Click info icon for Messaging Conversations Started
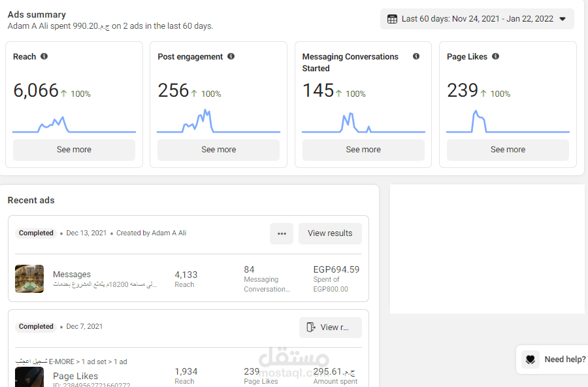The image size is (588, 387). tap(416, 56)
